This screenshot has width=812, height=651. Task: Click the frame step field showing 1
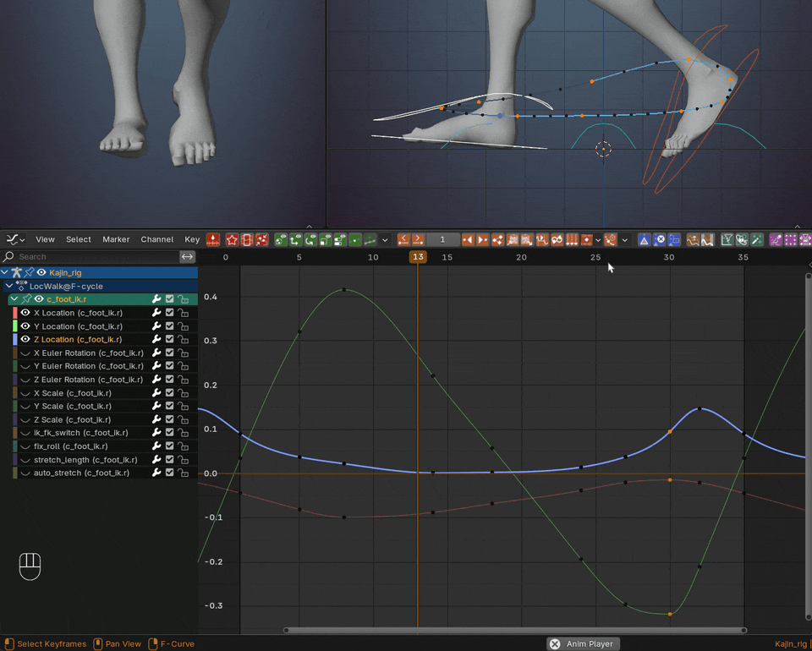coord(442,239)
